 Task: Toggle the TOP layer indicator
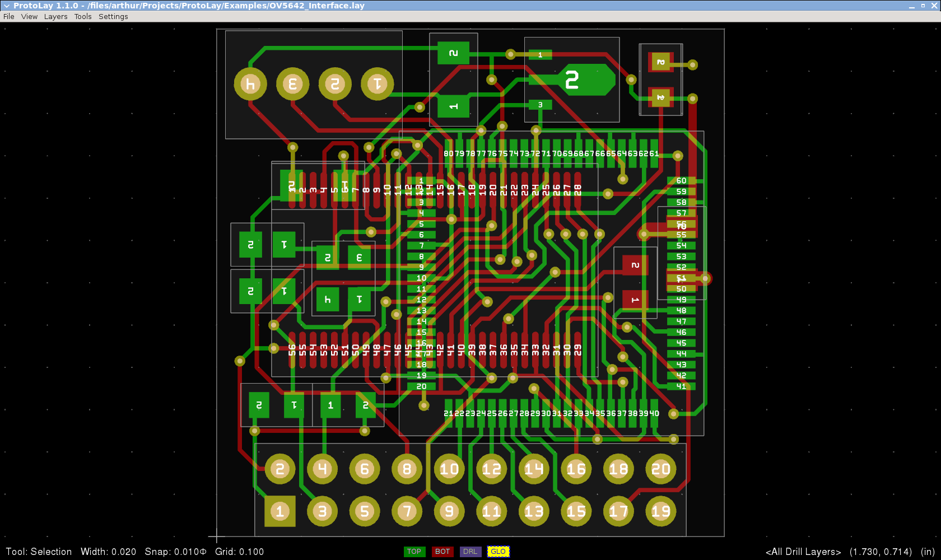(x=414, y=552)
